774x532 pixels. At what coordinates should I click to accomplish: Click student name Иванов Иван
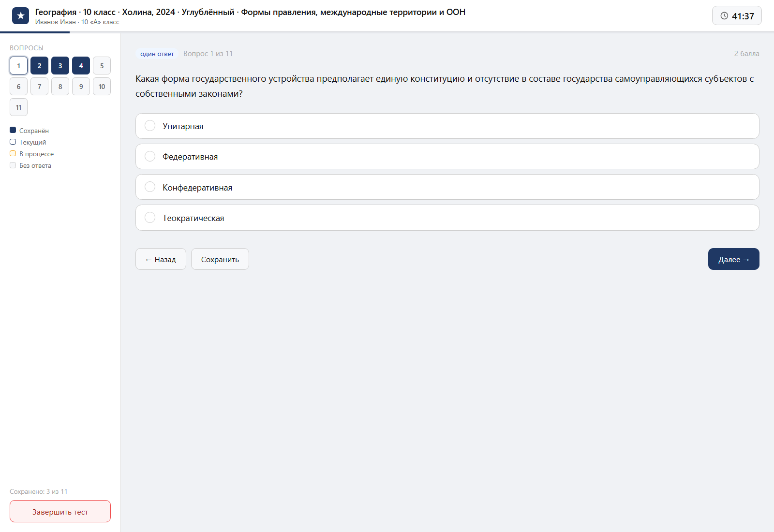(x=55, y=22)
